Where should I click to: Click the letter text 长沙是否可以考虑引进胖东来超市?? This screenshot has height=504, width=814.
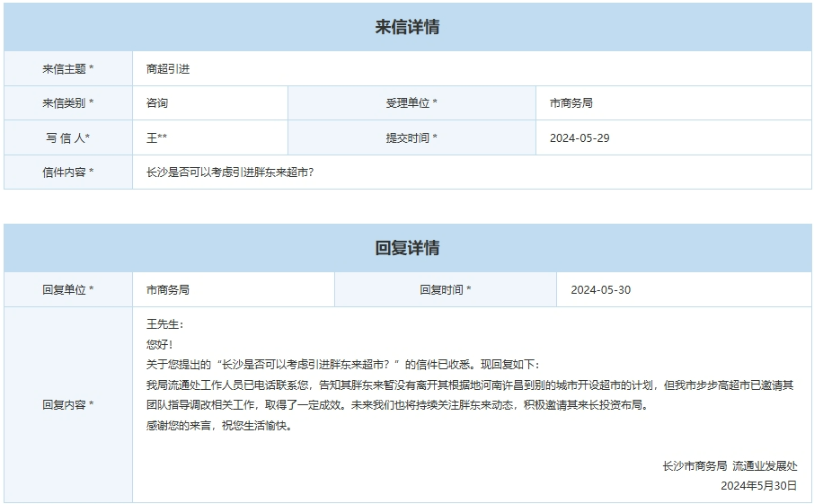[x=230, y=172]
